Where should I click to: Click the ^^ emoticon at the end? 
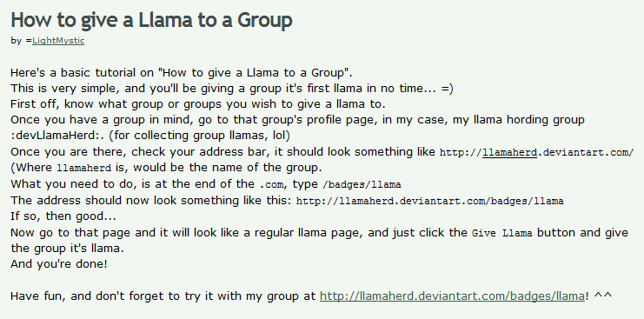pos(603,296)
